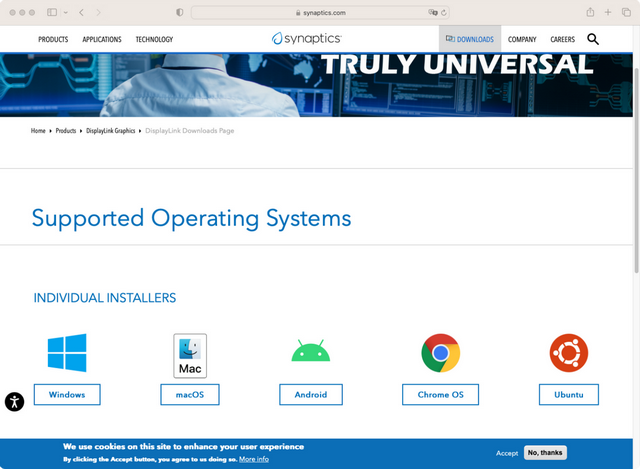Go forward in Safari

click(98, 12)
